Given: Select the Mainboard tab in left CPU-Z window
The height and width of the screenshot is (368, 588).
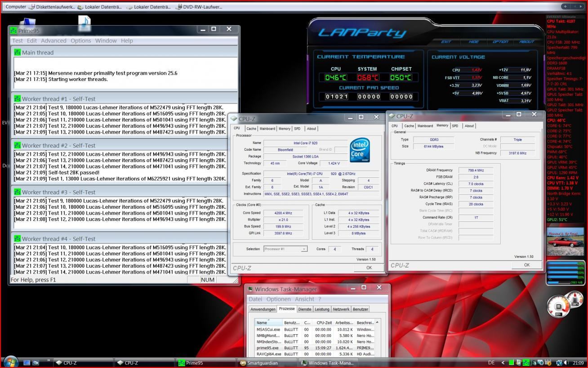Looking at the screenshot, I should pyautogui.click(x=267, y=129).
